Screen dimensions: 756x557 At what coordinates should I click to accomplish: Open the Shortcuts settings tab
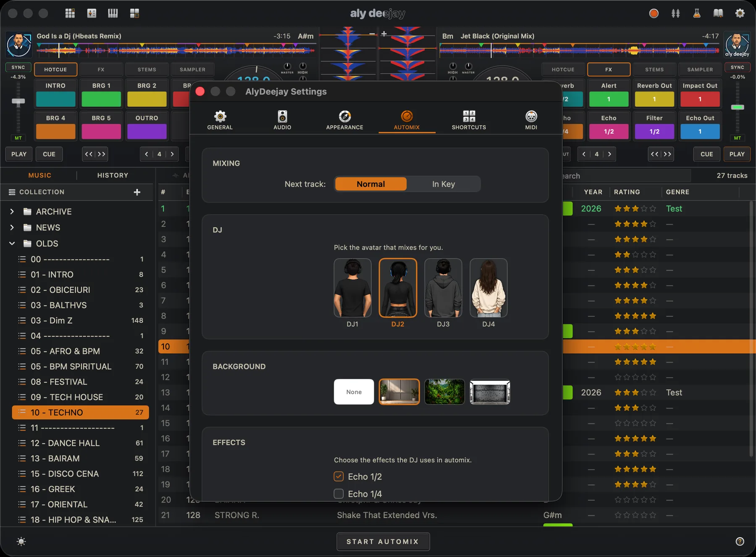coord(469,120)
